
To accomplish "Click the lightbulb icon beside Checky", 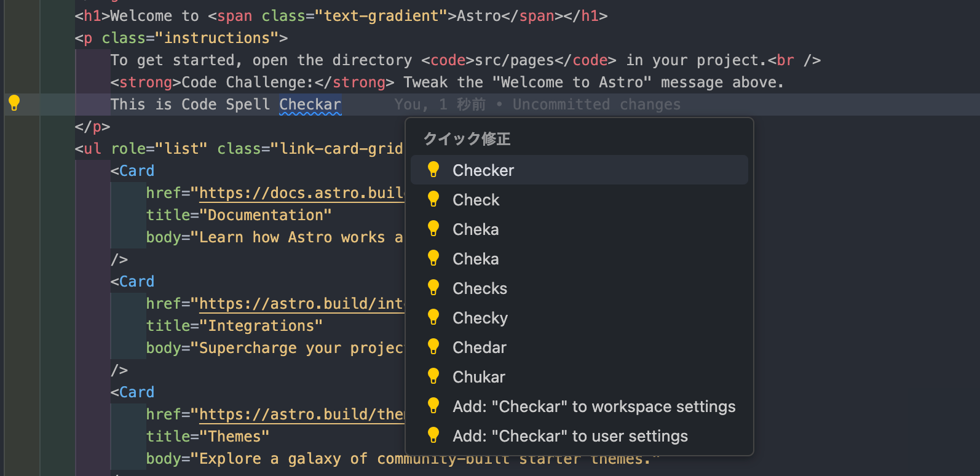I will coord(433,317).
